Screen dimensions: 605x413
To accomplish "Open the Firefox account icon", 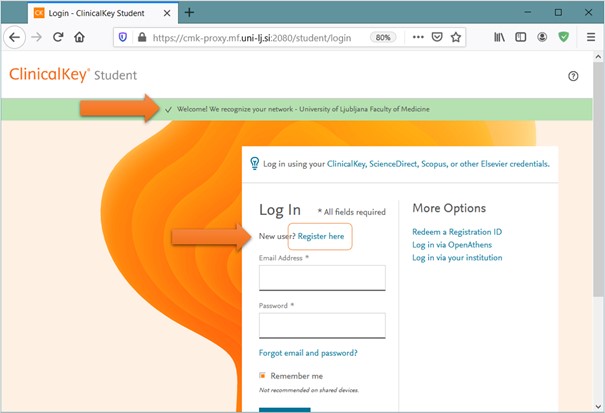I will (542, 37).
